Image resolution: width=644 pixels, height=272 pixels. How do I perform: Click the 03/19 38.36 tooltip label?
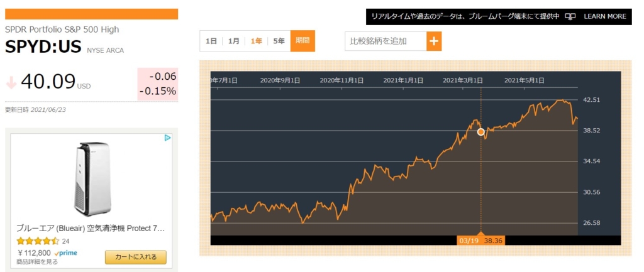pyautogui.click(x=481, y=241)
